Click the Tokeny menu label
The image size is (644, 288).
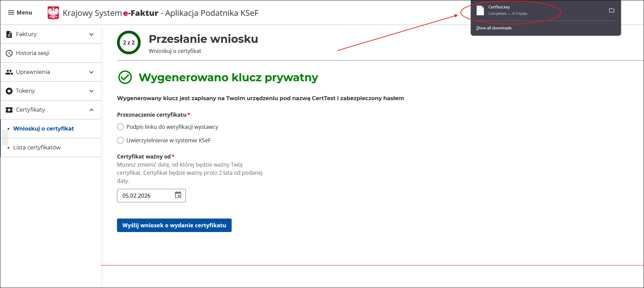(x=25, y=91)
